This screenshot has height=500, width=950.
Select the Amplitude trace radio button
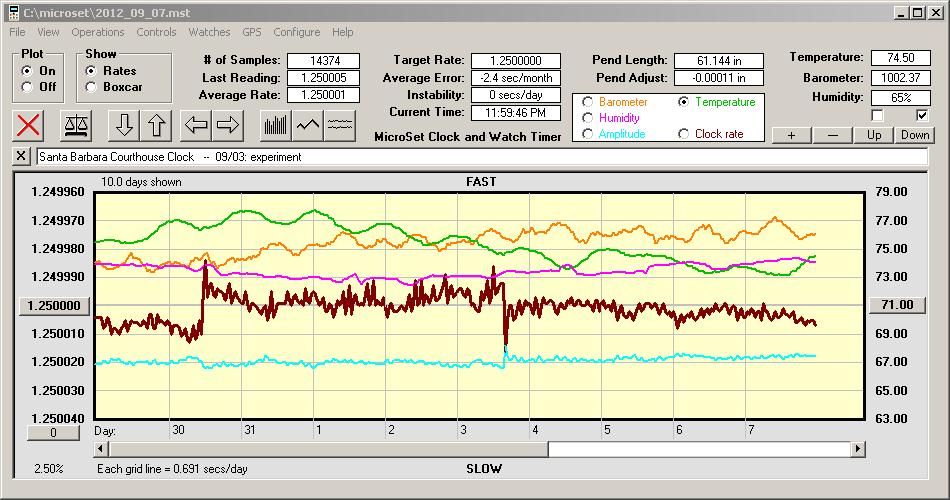[x=587, y=133]
